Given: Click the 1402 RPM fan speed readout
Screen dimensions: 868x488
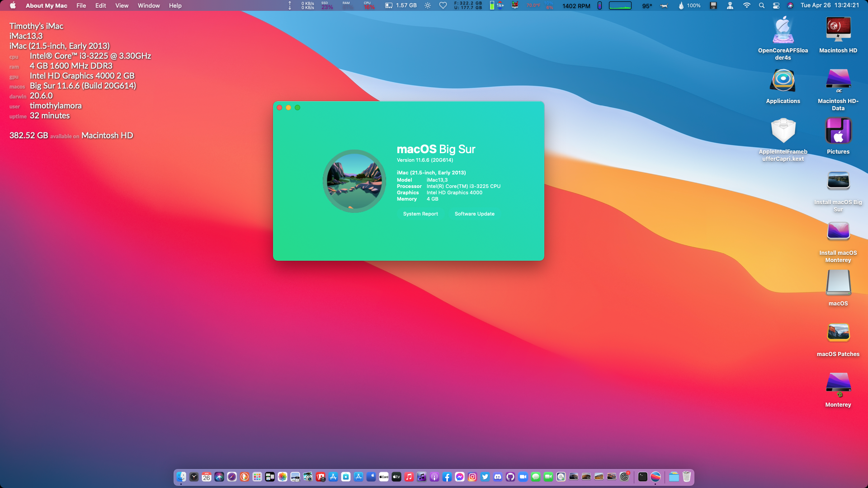Looking at the screenshot, I should 576,5.
